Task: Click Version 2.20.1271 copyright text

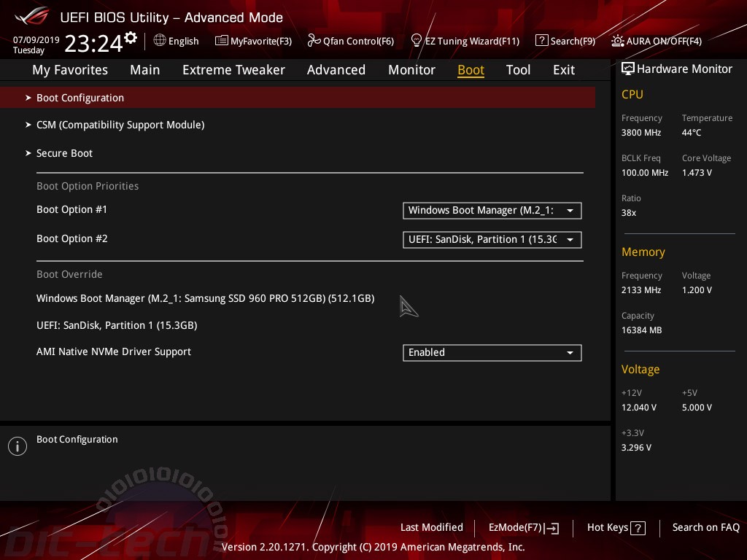Action: click(373, 547)
